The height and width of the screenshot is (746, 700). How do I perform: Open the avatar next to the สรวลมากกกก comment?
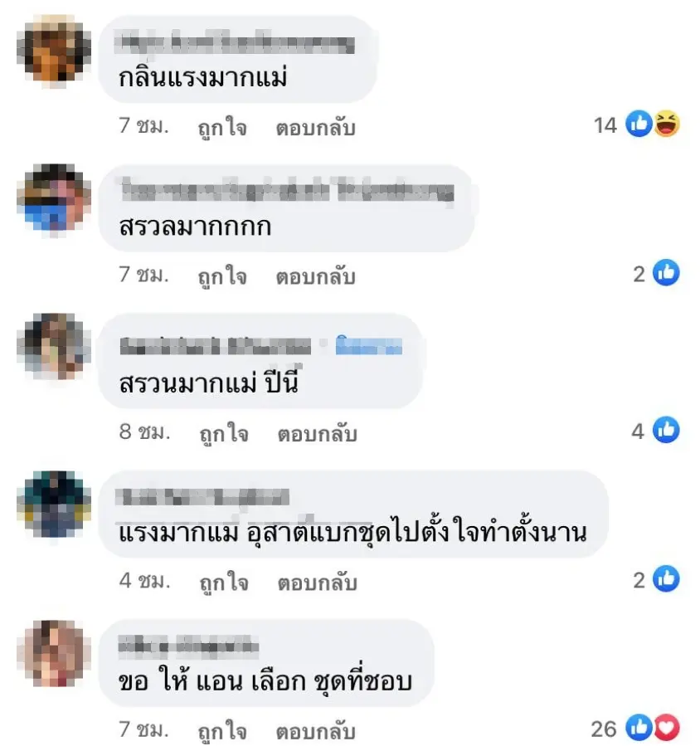coord(54,200)
